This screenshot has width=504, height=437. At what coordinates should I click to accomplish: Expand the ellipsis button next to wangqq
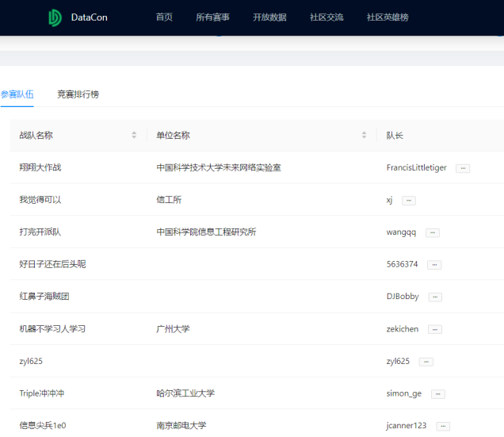coord(433,232)
